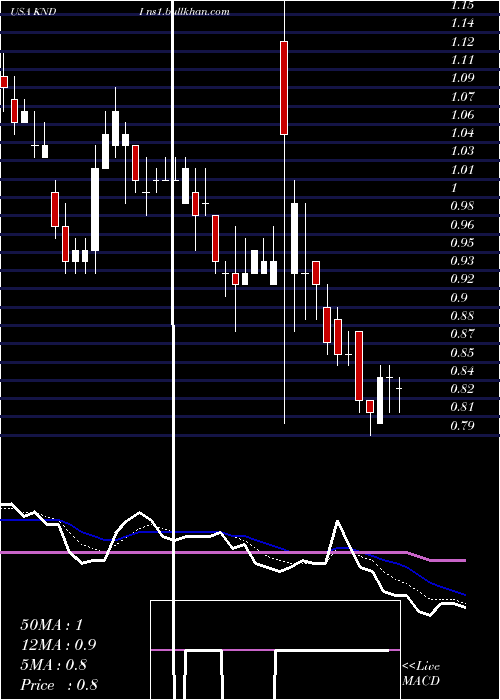Viewport: 500px width, 700px height.
Task: Click the 0.85 price axis label
Action: point(462,352)
